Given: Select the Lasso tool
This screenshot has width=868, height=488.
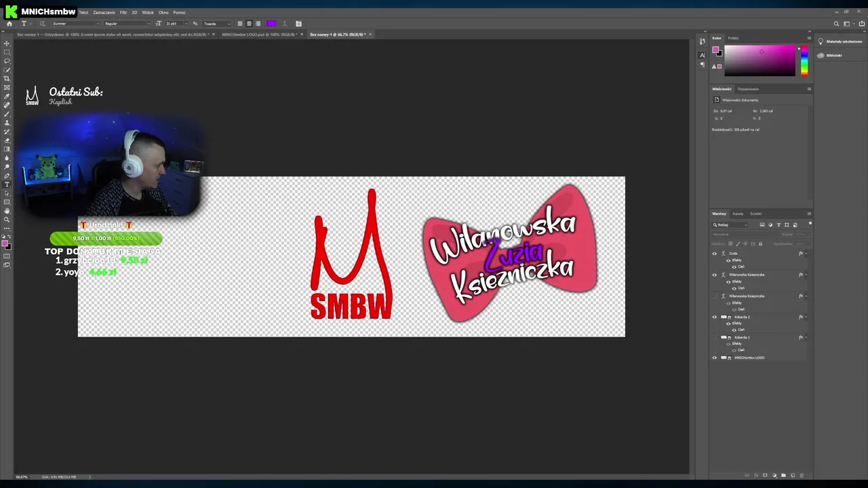Looking at the screenshot, I should 7,61.
